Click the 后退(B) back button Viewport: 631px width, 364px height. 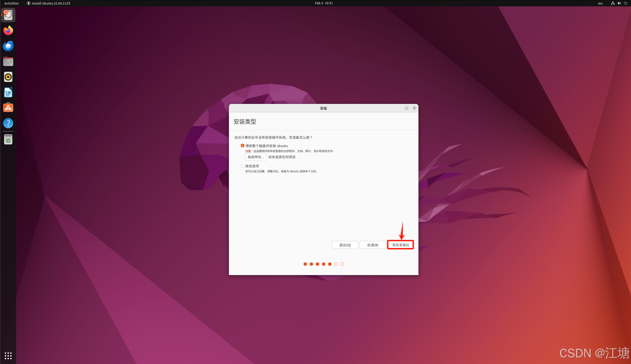click(373, 245)
